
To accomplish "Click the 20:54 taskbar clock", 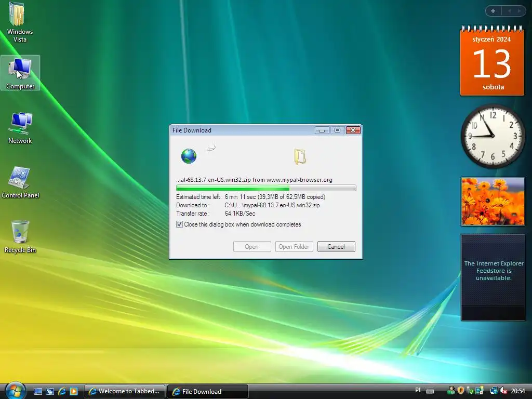I will tap(518, 391).
